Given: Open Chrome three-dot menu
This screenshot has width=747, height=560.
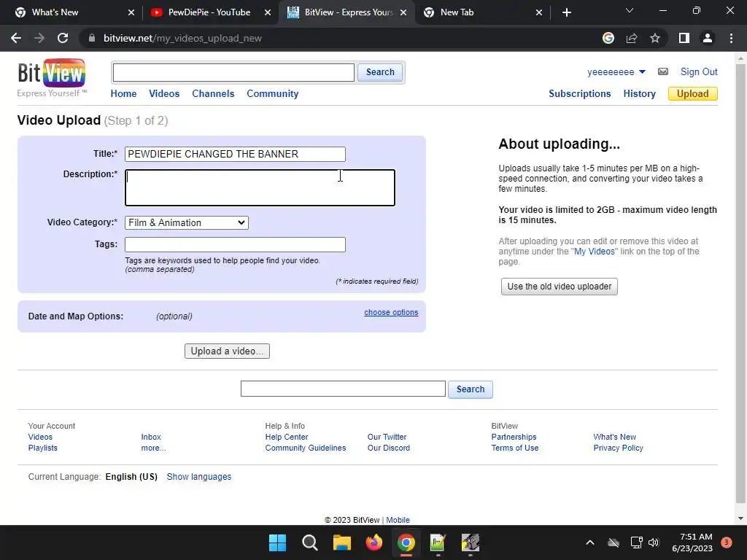Looking at the screenshot, I should coord(731,38).
